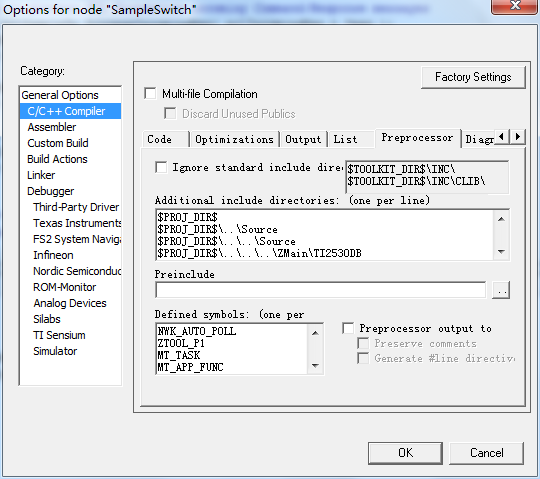The height and width of the screenshot is (479, 540).
Task: Toggle Discard Unused Publics checkbox
Action: coord(170,113)
